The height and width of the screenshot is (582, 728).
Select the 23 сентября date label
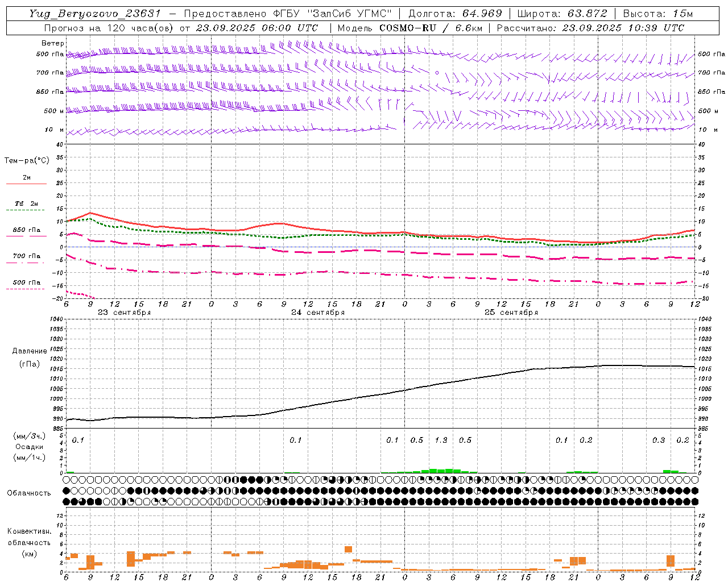click(x=124, y=313)
